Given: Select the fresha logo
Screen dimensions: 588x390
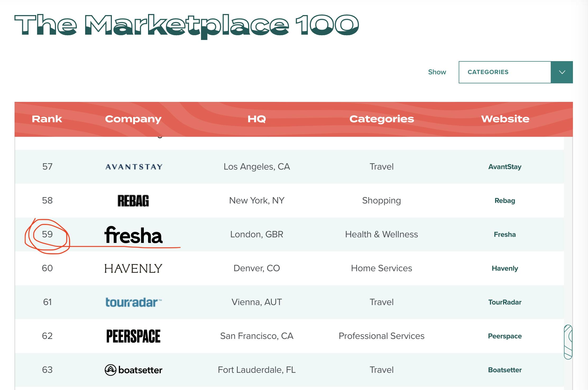Looking at the screenshot, I should tap(134, 235).
